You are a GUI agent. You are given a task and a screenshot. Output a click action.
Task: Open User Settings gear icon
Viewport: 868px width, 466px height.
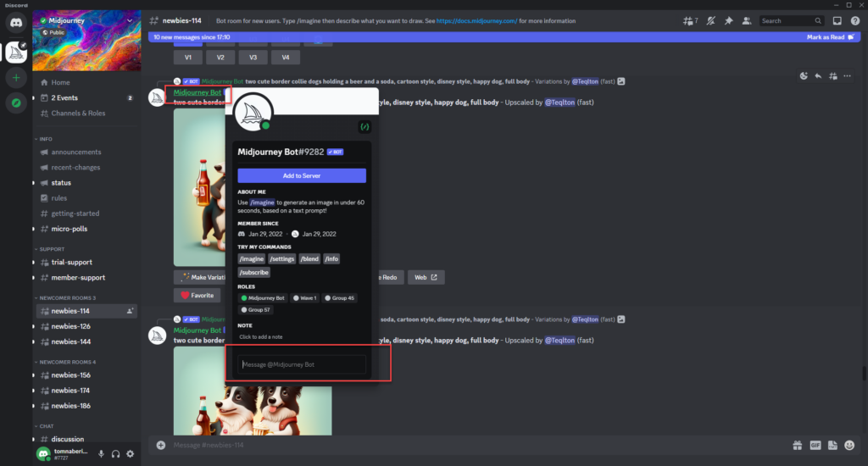[x=130, y=454]
